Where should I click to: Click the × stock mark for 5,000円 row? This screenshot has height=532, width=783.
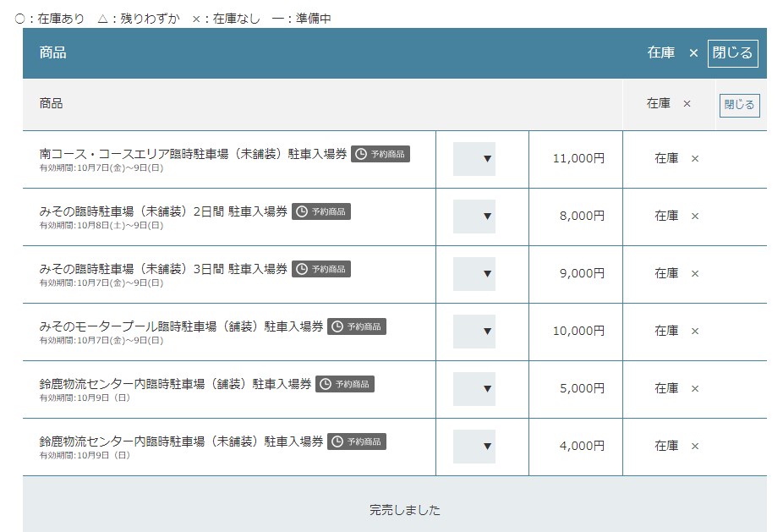coord(695,388)
